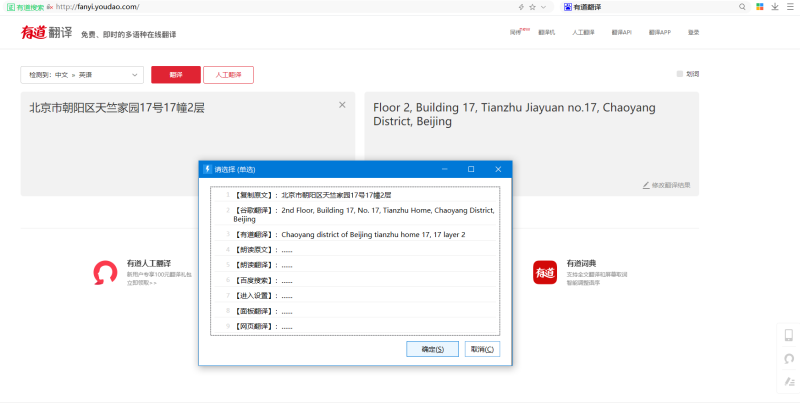Select row 2 【谷歌翻译】 2nd Floor
Viewport: 800px width, 404px height.
pyautogui.click(x=355, y=214)
